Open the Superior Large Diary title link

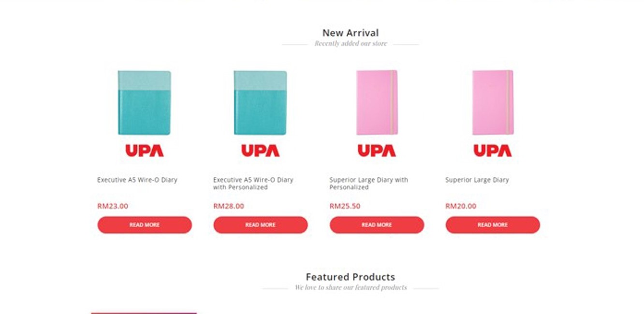[x=477, y=180]
